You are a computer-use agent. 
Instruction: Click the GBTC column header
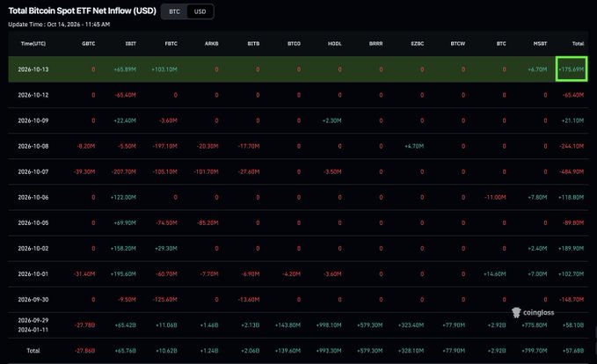click(88, 43)
